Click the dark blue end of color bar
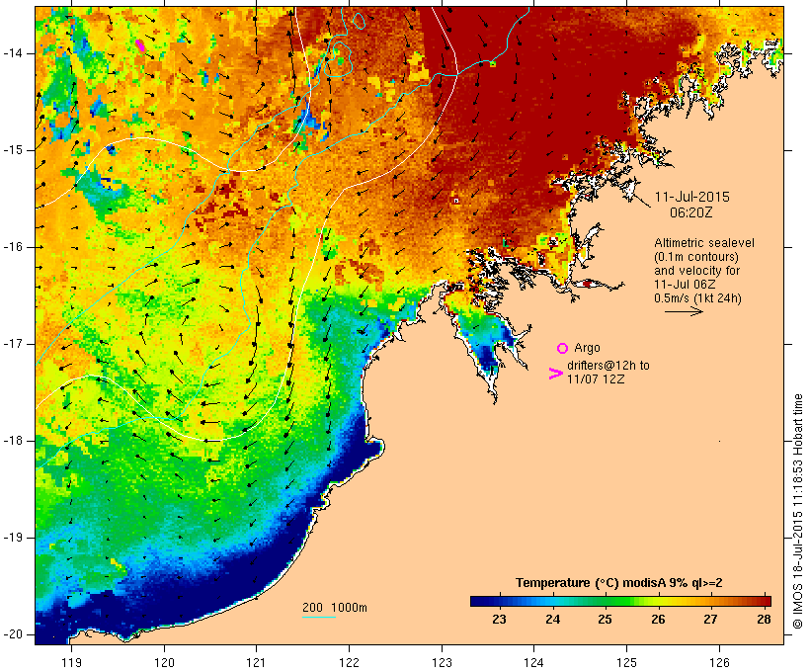This screenshot has height=672, width=810. [478, 601]
